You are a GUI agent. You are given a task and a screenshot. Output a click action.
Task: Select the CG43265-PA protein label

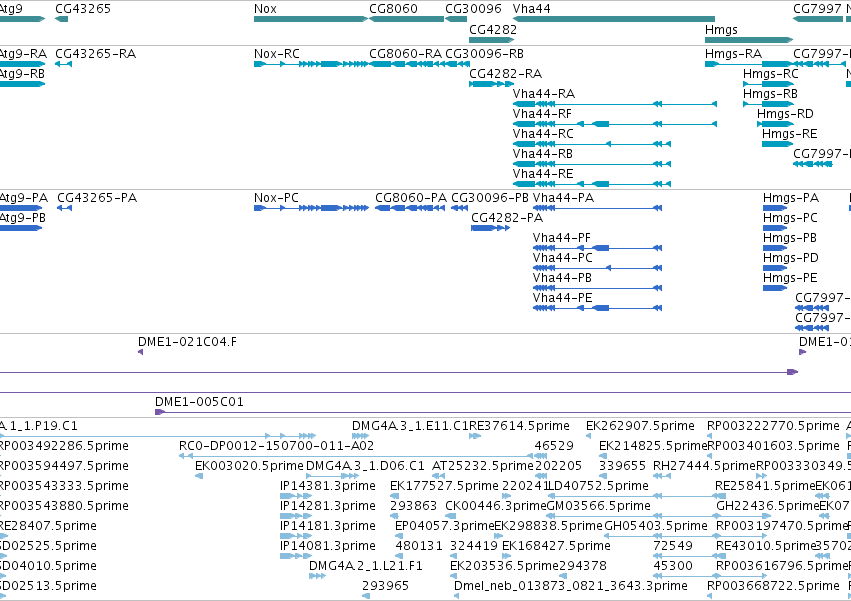(97, 198)
